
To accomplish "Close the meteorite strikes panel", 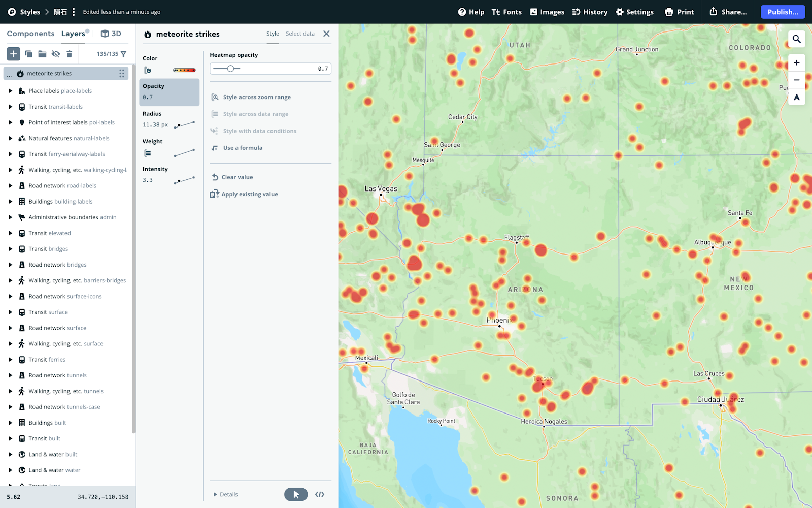I will (326, 34).
